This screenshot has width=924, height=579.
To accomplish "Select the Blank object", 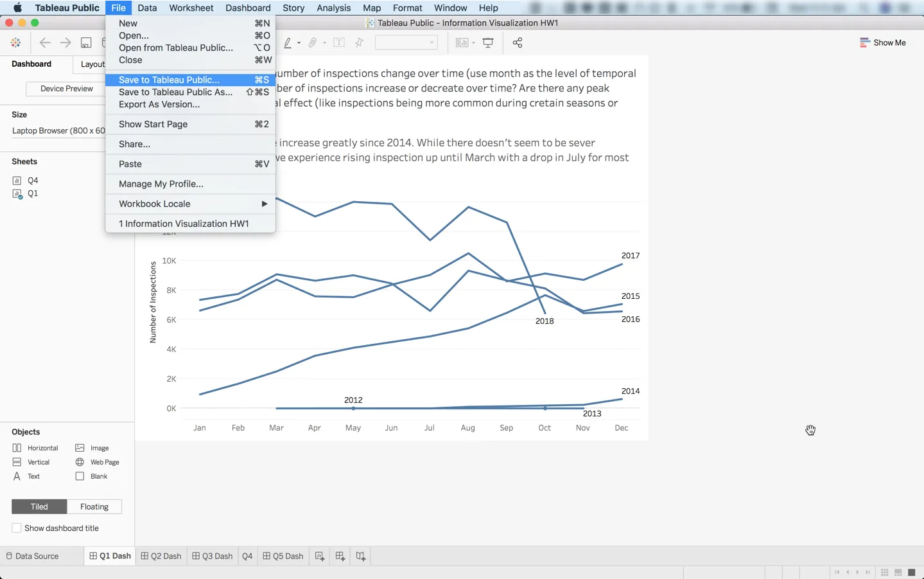I will pyautogui.click(x=91, y=476).
